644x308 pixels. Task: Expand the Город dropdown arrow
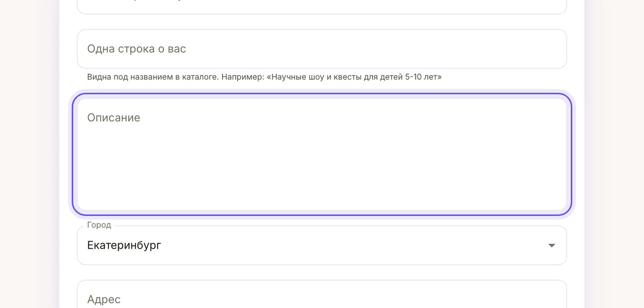click(x=551, y=246)
